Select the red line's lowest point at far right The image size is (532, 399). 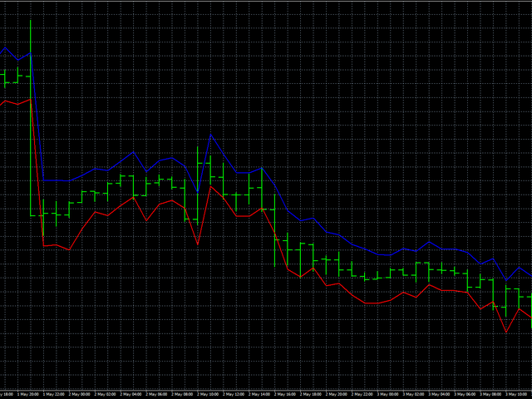[x=505, y=332]
